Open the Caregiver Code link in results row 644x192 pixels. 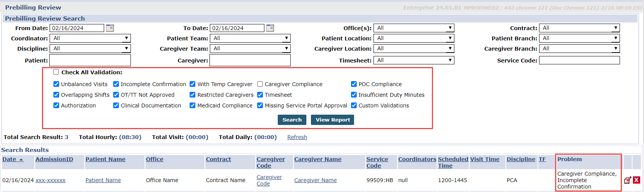pos(269,180)
